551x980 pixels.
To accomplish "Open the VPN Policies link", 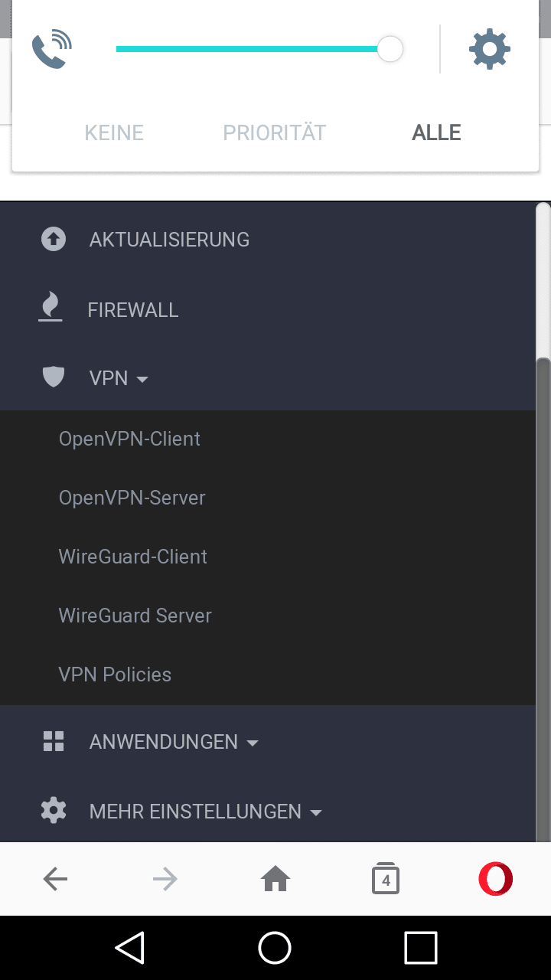I will point(115,675).
